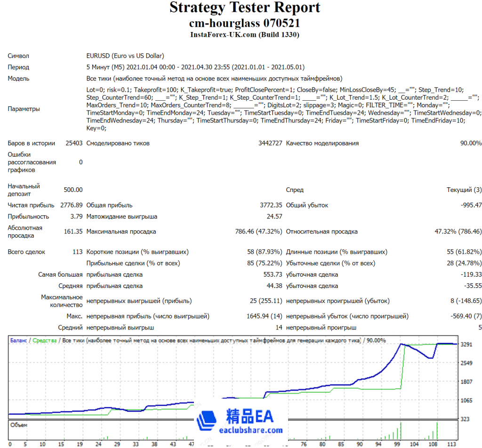Click the 3291 balance axis label

tap(467, 344)
